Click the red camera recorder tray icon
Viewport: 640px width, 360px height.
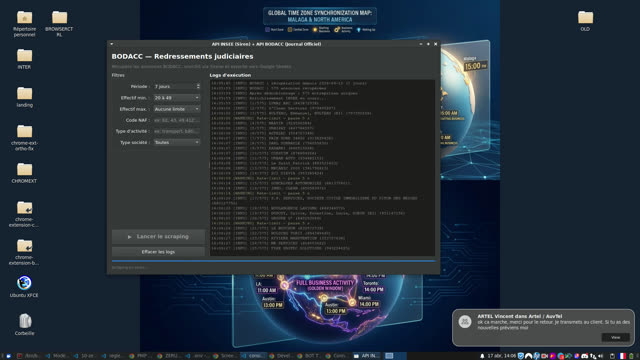pos(544,356)
